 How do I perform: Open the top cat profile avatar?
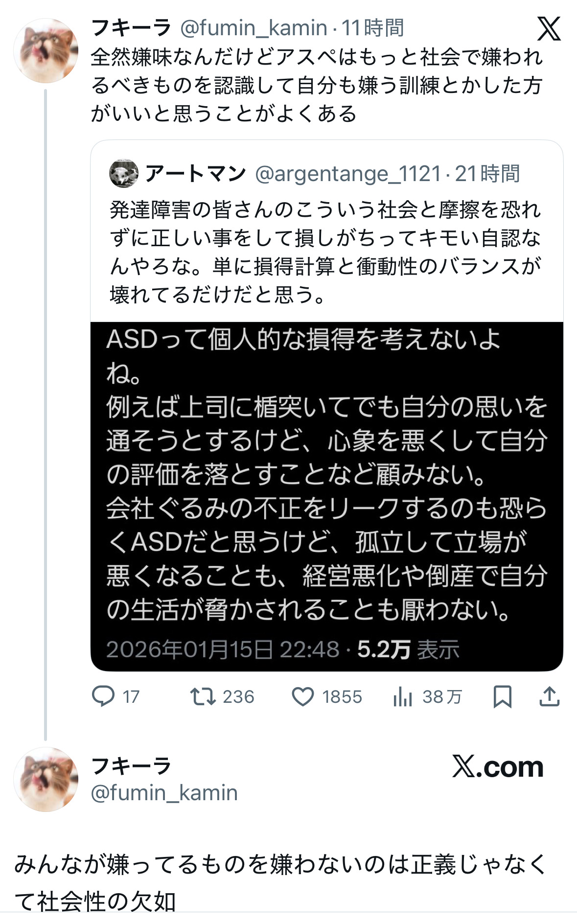click(x=46, y=50)
